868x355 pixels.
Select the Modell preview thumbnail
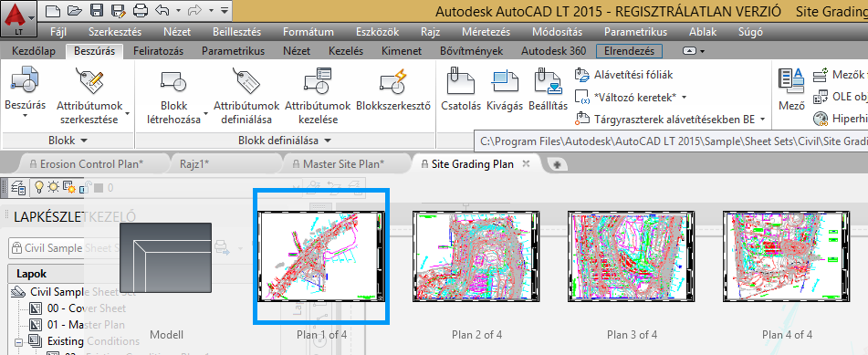click(x=166, y=257)
